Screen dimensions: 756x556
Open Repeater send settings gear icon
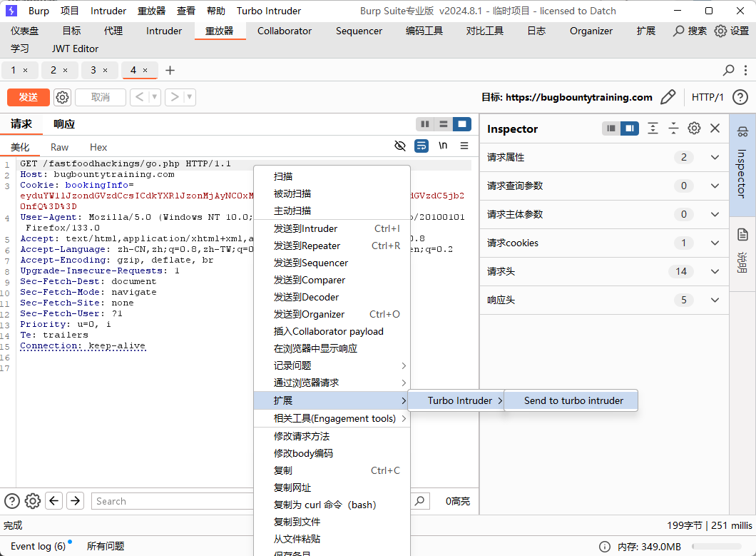coord(62,98)
